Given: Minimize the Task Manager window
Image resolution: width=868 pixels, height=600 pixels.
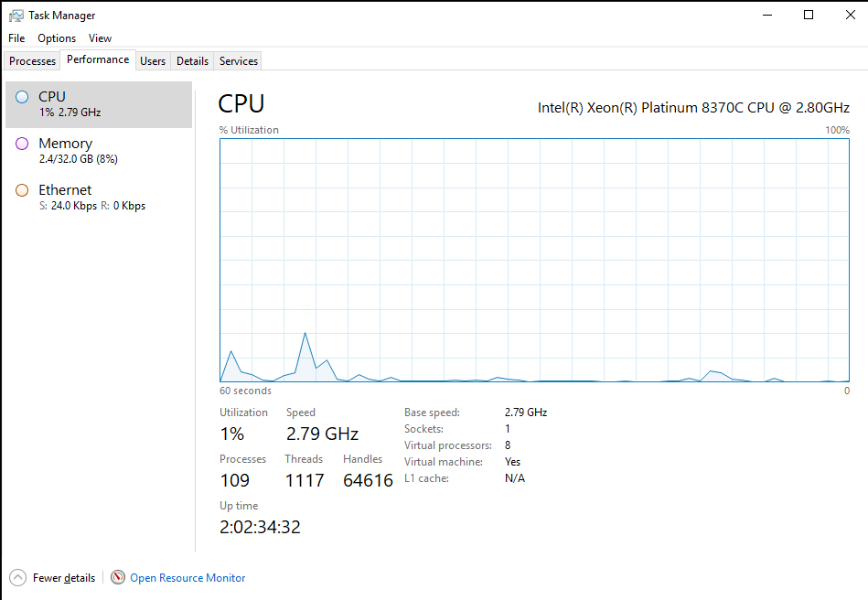Looking at the screenshot, I should (767, 15).
